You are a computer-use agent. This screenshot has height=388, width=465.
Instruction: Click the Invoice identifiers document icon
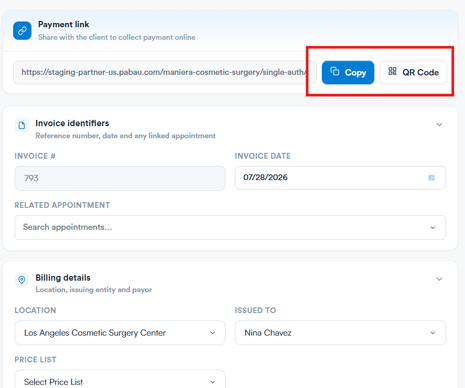click(22, 126)
